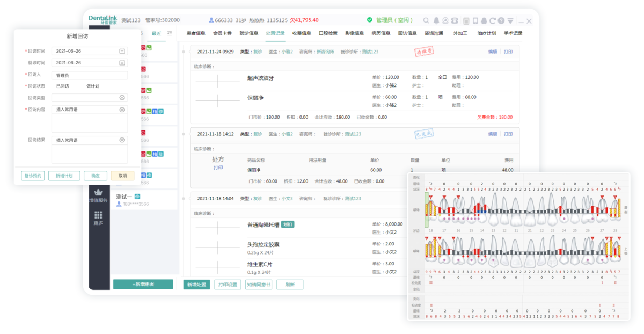
Task: Click gear icon in 回访类型 field
Action: coord(122,98)
